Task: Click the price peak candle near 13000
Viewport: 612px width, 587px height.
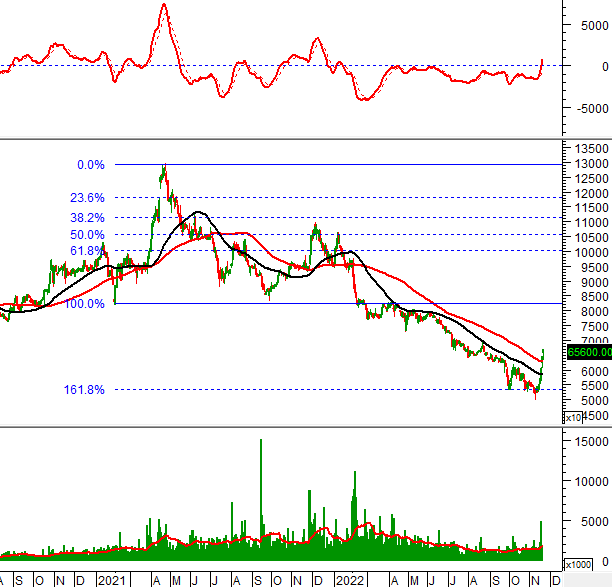Action: [x=163, y=168]
